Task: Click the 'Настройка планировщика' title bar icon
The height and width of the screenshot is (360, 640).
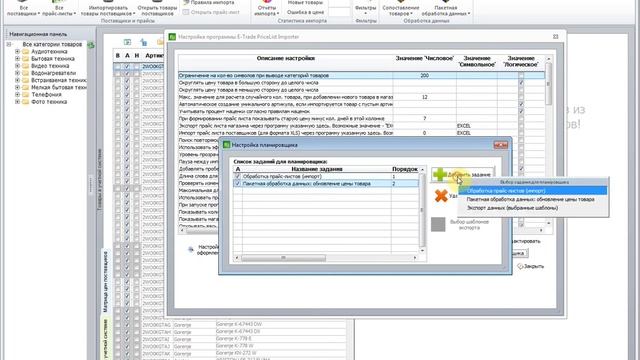Action: (x=227, y=144)
